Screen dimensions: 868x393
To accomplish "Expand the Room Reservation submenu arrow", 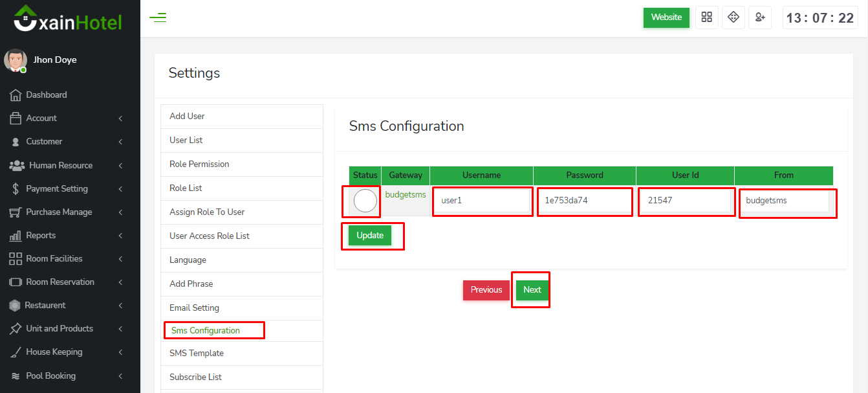I will coord(120,282).
